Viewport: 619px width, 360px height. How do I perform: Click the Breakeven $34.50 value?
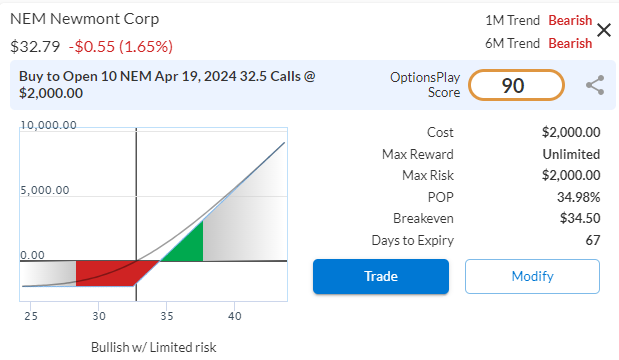click(x=580, y=218)
